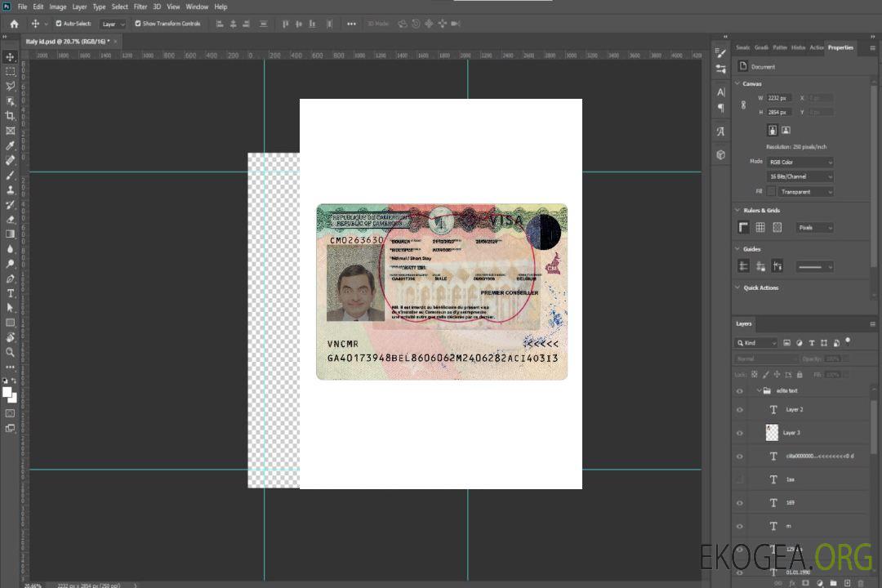This screenshot has height=588, width=882.
Task: Select the Layer 3 thumbnail
Action: pyautogui.click(x=772, y=433)
